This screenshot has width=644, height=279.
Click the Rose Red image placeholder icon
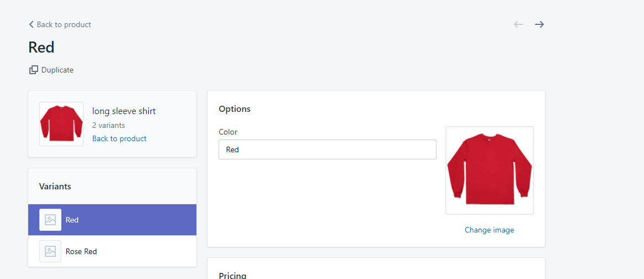tap(50, 251)
